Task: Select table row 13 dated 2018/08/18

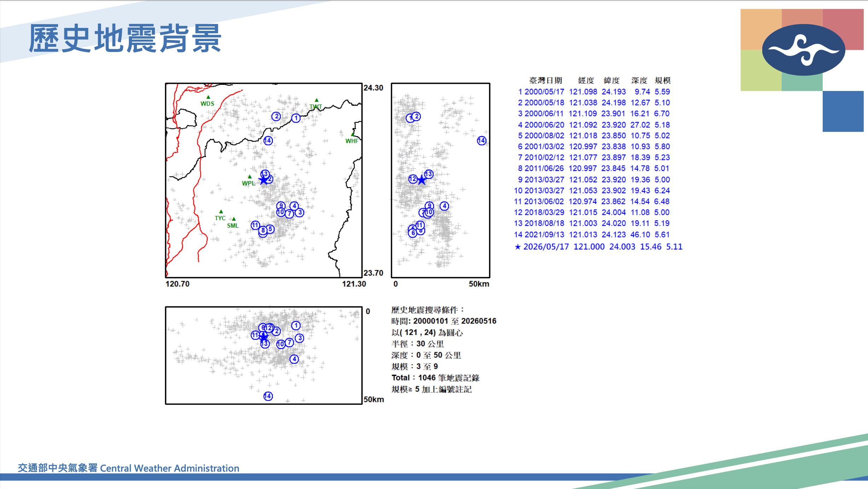Action: pos(592,223)
